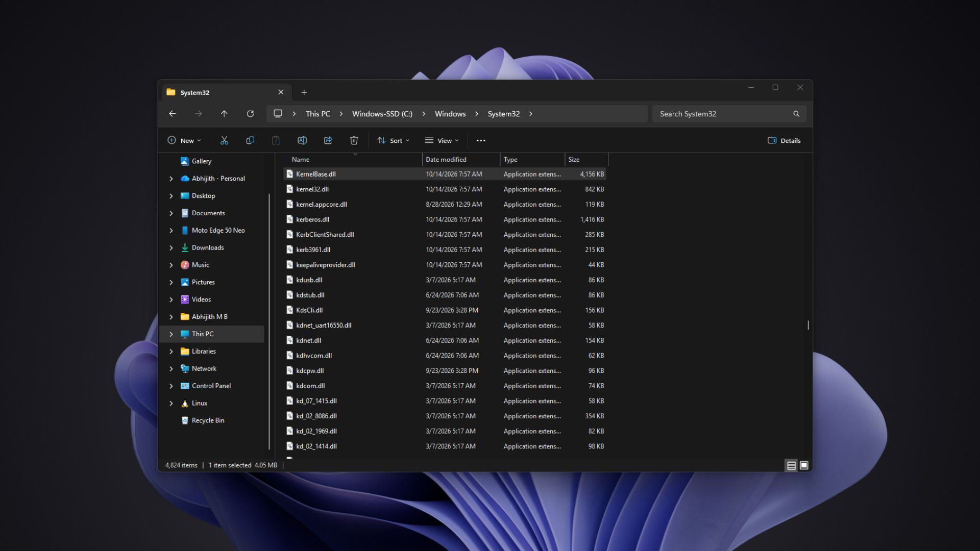Toggle the Details pane button

click(x=784, y=140)
